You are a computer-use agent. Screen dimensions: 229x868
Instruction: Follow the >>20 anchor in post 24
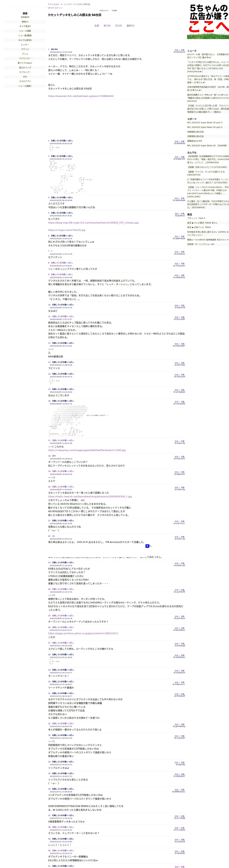51,595
